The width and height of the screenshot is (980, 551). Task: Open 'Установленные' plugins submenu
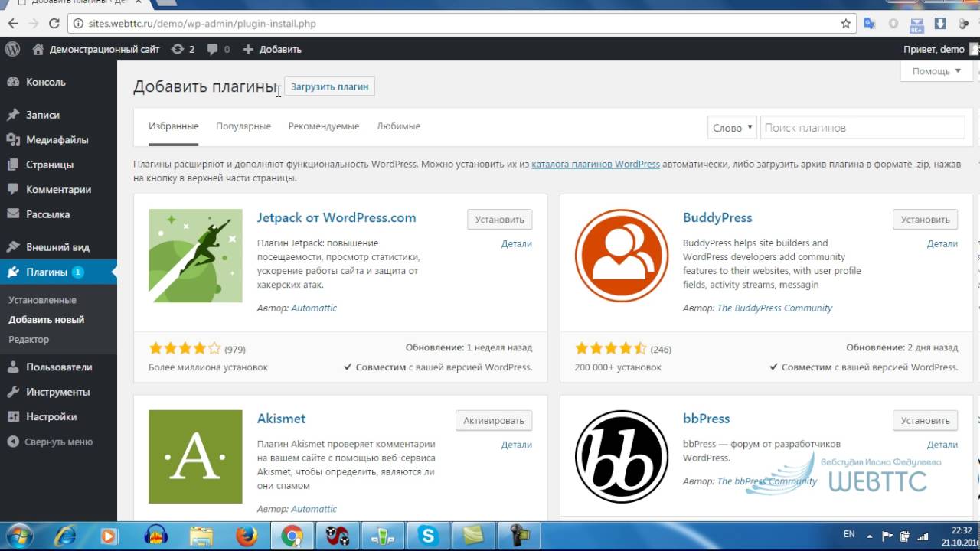(42, 300)
